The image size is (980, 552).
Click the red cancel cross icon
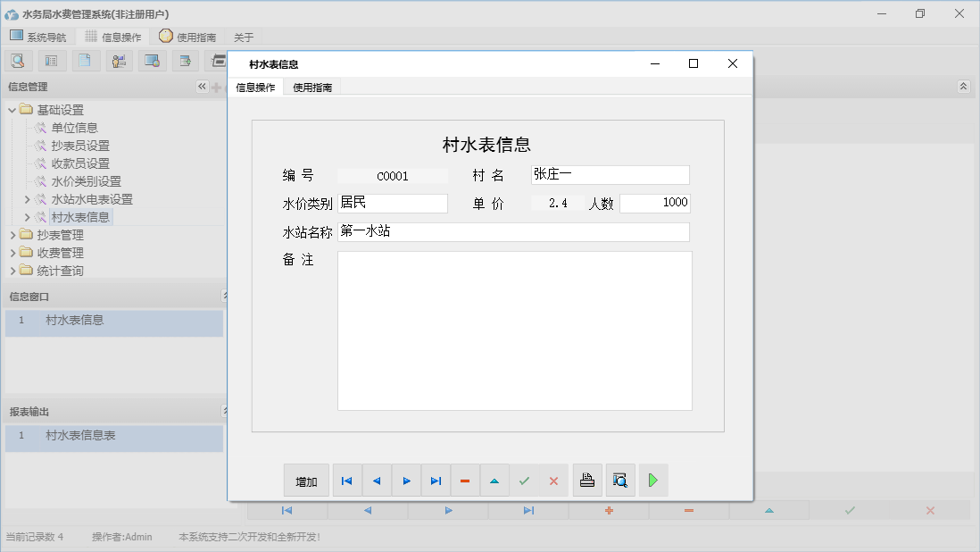point(552,480)
